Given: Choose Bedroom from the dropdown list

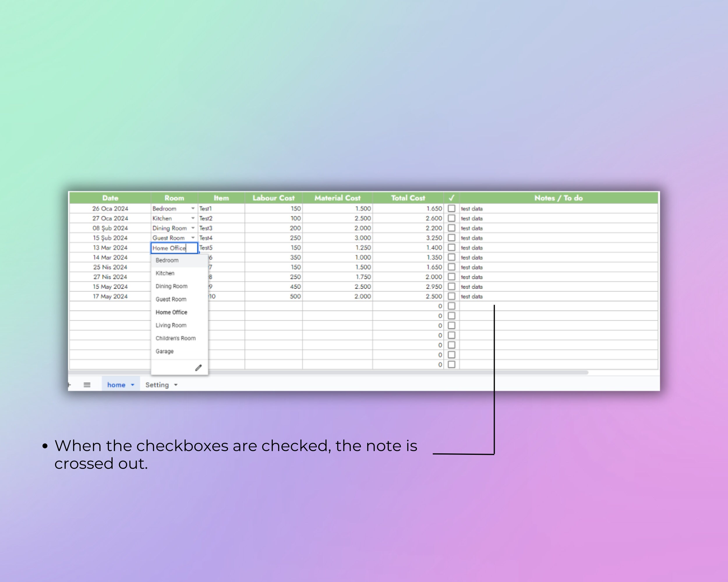Looking at the screenshot, I should (x=179, y=260).
